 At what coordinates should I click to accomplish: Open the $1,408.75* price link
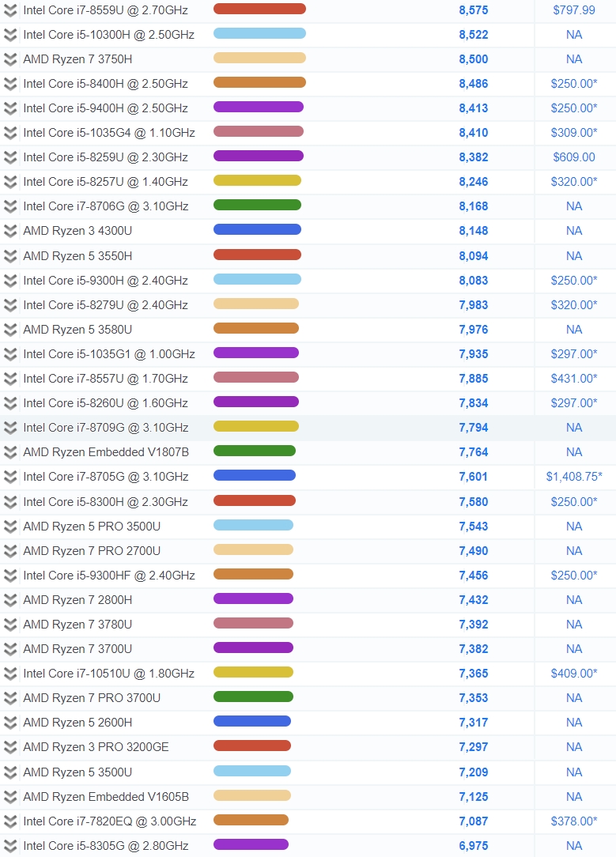click(x=574, y=477)
